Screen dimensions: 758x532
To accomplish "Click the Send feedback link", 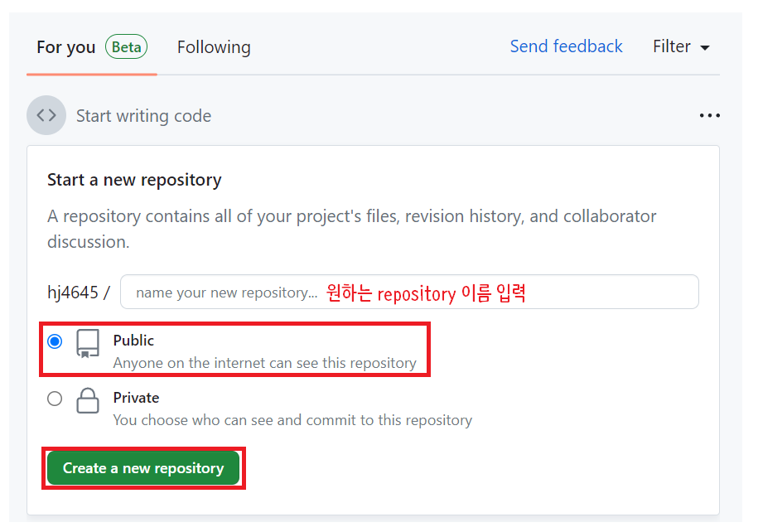I will pyautogui.click(x=566, y=46).
